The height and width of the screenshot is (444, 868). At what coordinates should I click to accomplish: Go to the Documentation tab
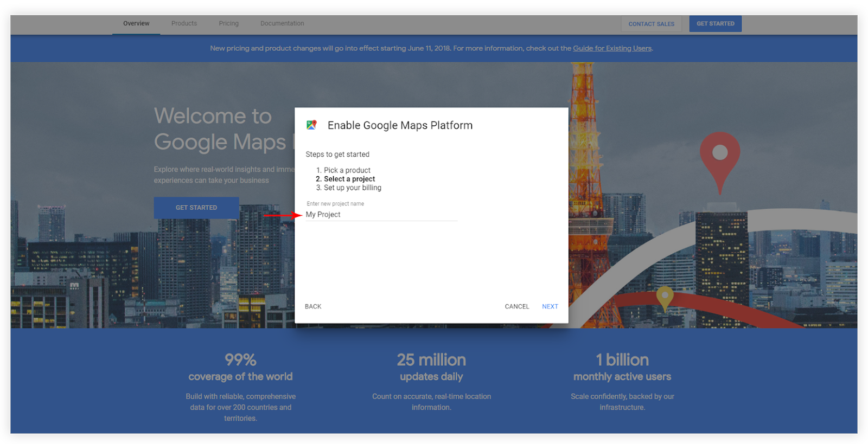(282, 23)
